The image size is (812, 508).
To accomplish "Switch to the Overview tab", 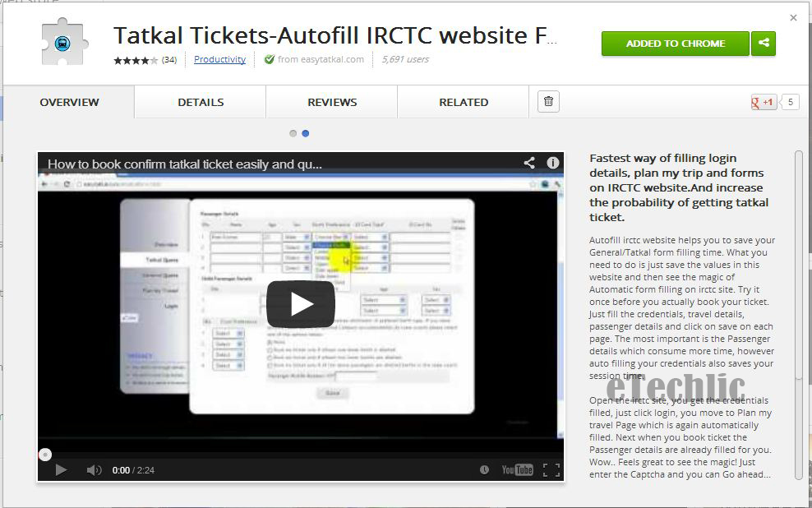I will (69, 102).
